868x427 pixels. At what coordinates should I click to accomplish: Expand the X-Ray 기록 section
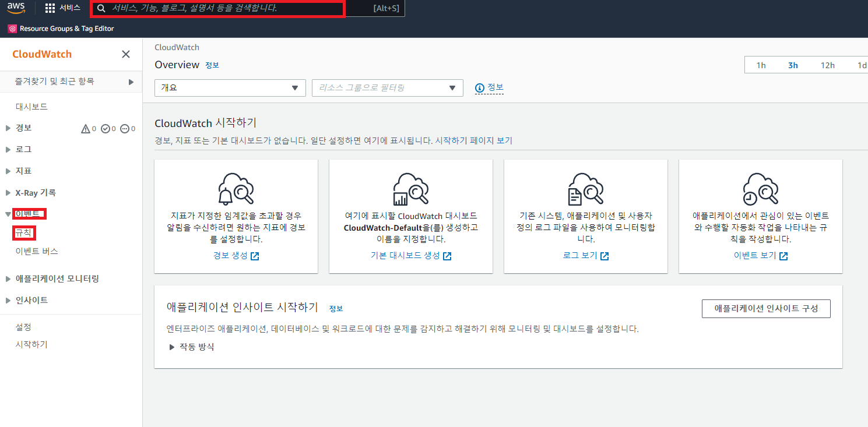pyautogui.click(x=8, y=193)
